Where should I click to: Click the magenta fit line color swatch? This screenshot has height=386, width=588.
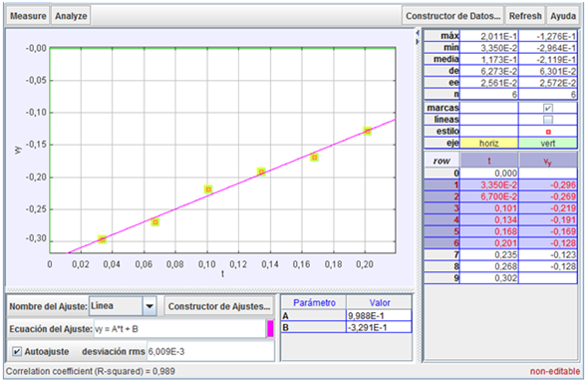pyautogui.click(x=270, y=328)
